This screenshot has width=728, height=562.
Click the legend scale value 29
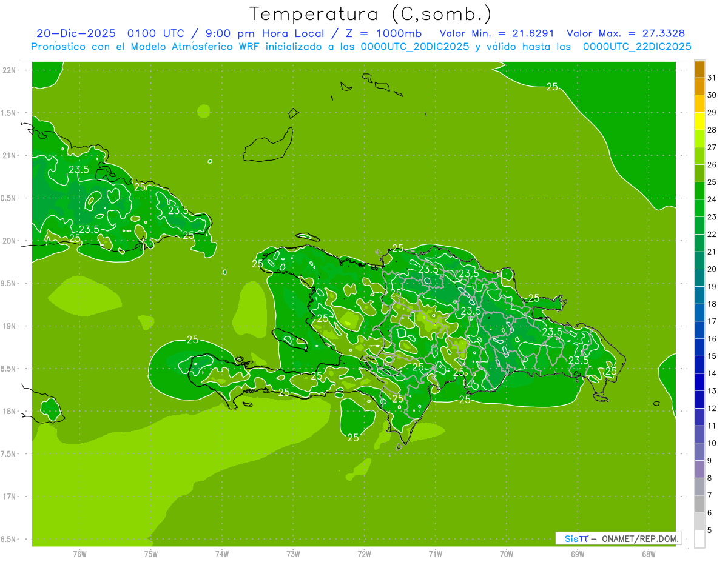(712, 113)
